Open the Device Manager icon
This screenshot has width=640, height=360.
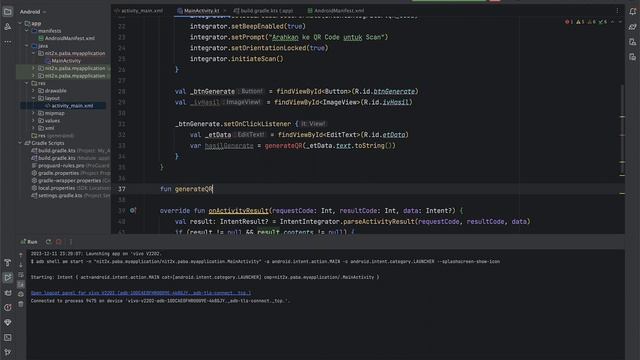point(633,42)
